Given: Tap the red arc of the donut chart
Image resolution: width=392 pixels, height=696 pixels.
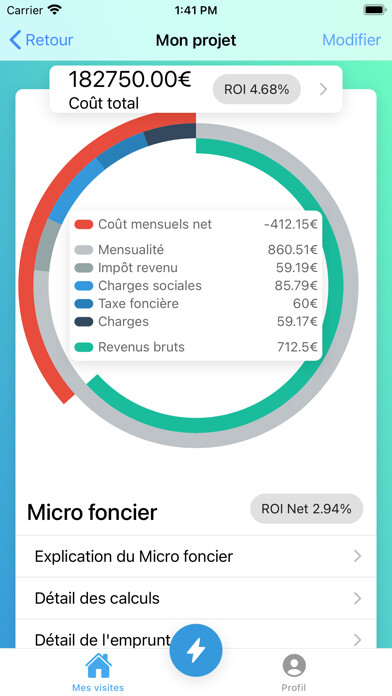Looking at the screenshot, I should [x=28, y=284].
